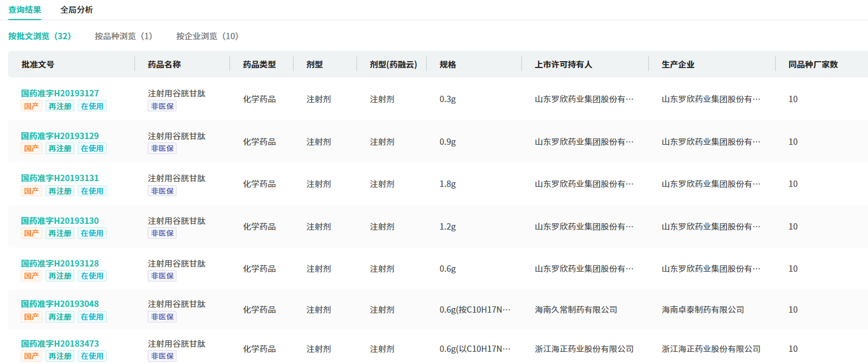The image size is (868, 364).
Task: Click the 药品名称 column header
Action: pos(164,65)
